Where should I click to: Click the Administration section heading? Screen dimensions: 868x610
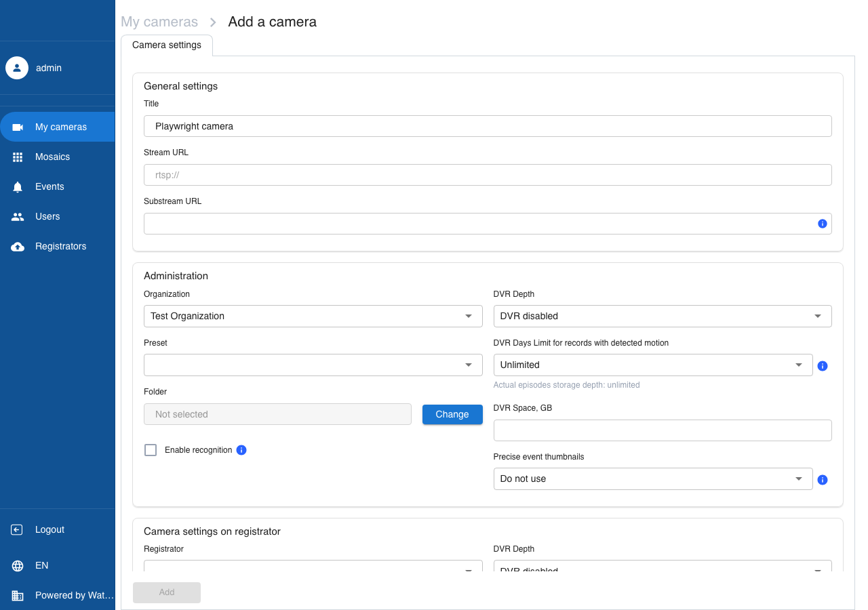pyautogui.click(x=176, y=276)
